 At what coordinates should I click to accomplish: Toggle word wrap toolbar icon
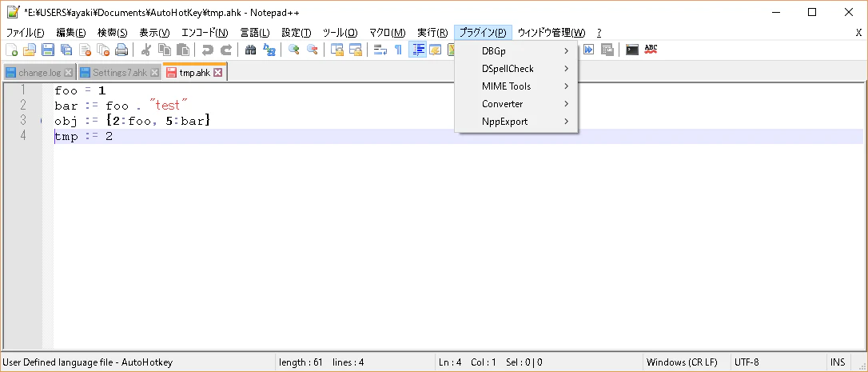click(x=380, y=50)
